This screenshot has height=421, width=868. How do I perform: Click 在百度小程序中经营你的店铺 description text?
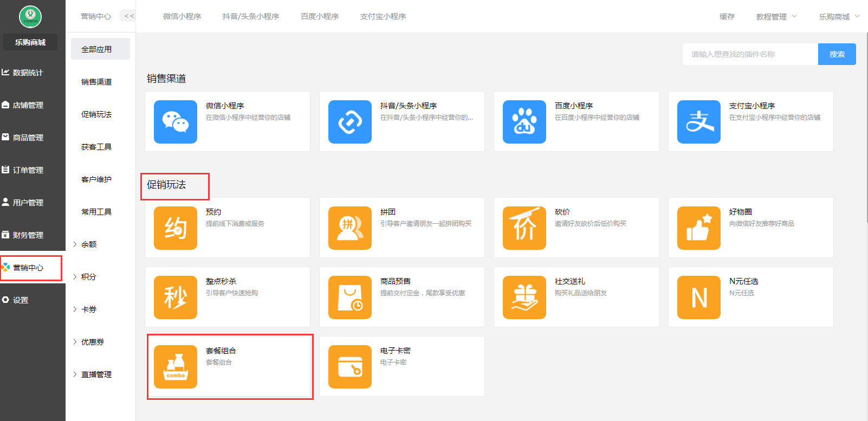pyautogui.click(x=597, y=118)
